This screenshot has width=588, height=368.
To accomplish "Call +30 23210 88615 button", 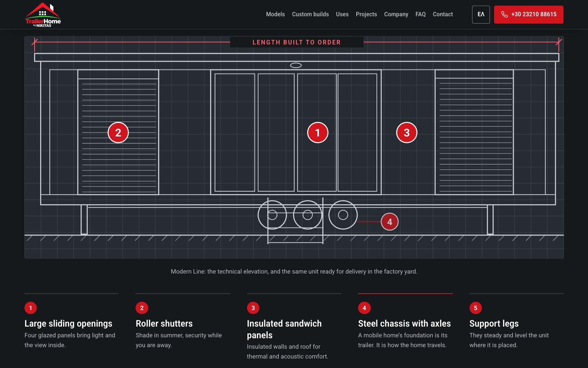I will point(529,14).
